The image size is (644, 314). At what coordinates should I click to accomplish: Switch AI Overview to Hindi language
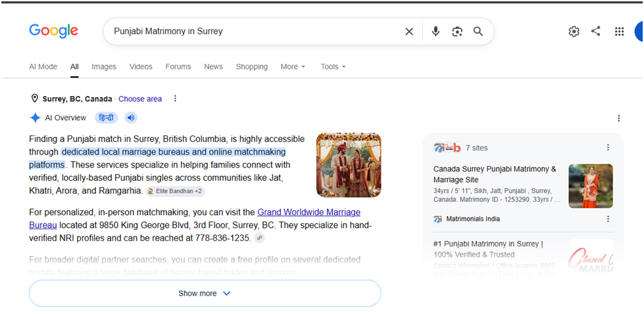click(x=107, y=118)
